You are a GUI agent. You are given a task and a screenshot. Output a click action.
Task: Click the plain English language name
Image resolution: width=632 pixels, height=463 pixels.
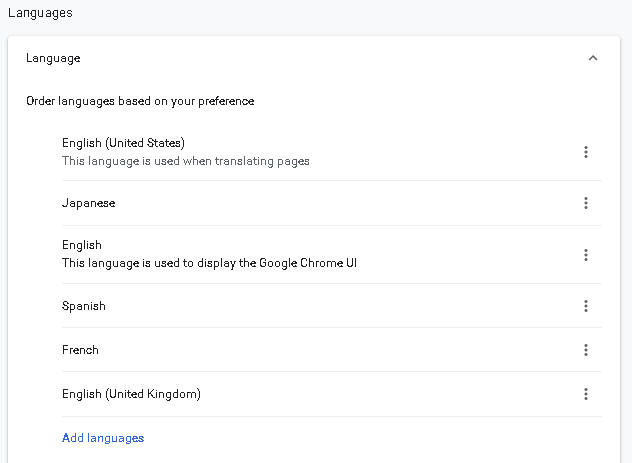(82, 245)
